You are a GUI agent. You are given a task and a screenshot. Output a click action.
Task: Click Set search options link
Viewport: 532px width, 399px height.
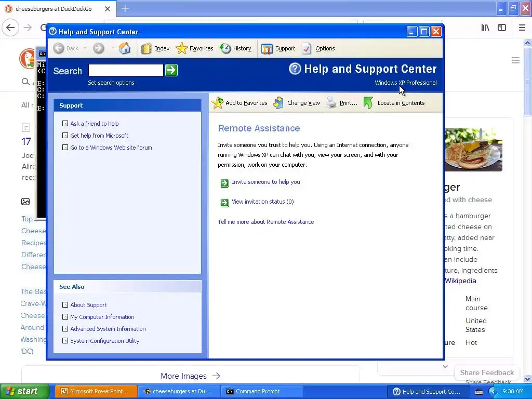pos(111,83)
